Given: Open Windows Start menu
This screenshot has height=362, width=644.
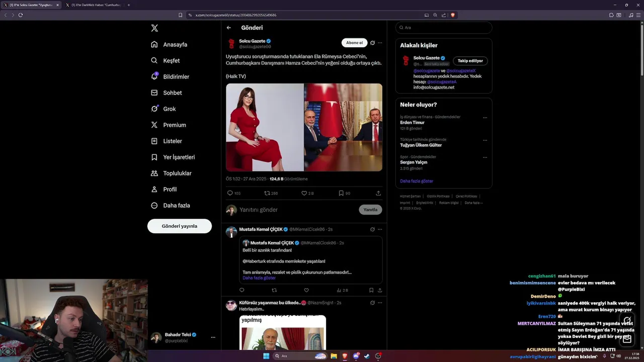Looking at the screenshot, I should pyautogui.click(x=266, y=356).
